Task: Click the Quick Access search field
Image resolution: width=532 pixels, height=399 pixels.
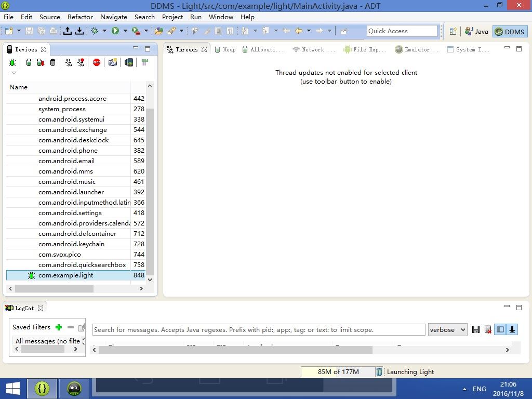Action: point(402,31)
